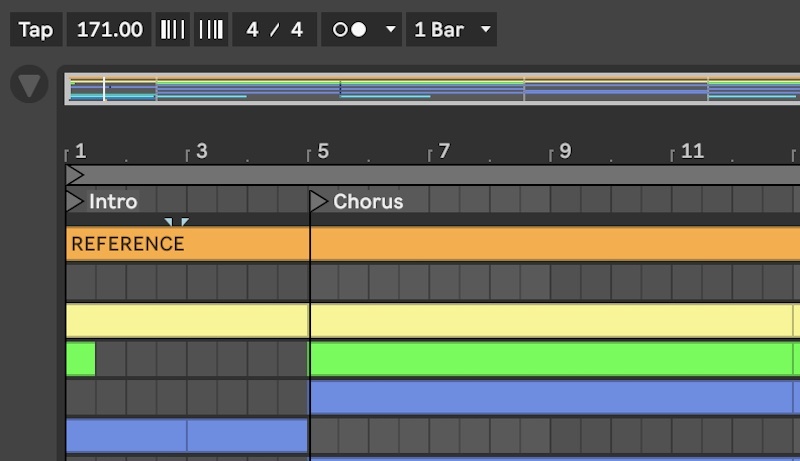Select the yellow clip in Chorus section
Screen dimensions: 800x461
click(550, 321)
